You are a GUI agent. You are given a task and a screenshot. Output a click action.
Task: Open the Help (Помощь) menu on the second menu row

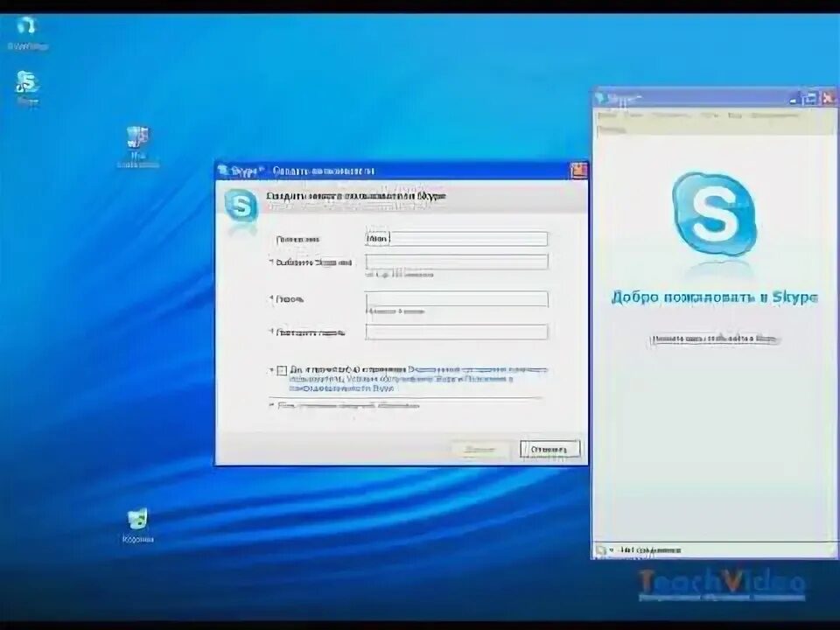[611, 129]
